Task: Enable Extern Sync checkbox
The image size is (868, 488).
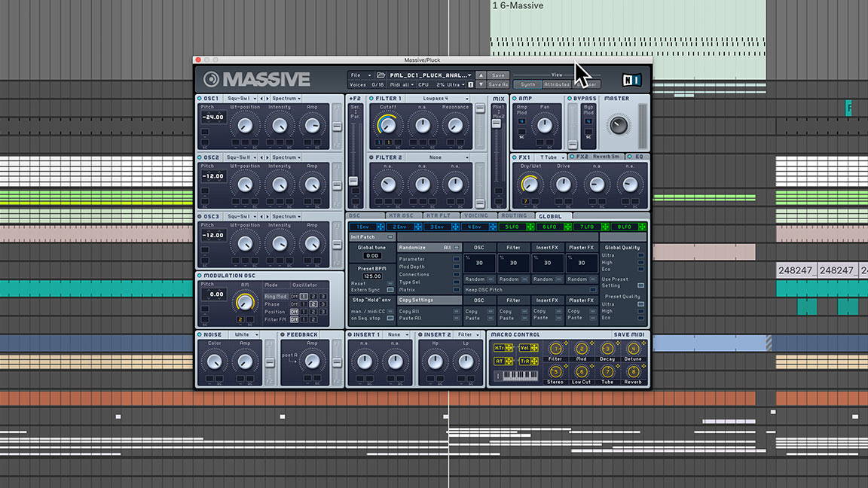Action: tap(390, 290)
